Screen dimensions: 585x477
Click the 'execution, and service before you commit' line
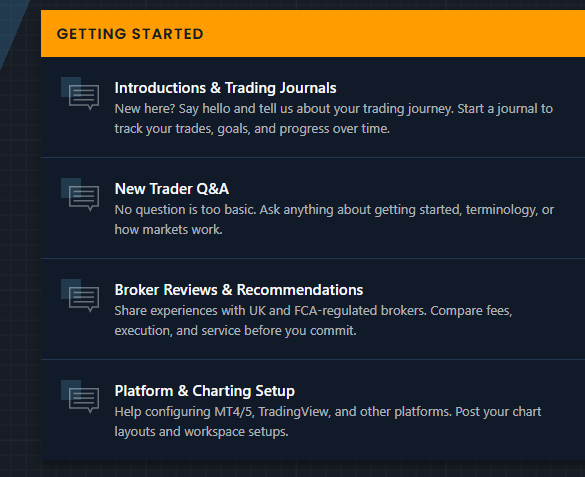coord(235,331)
